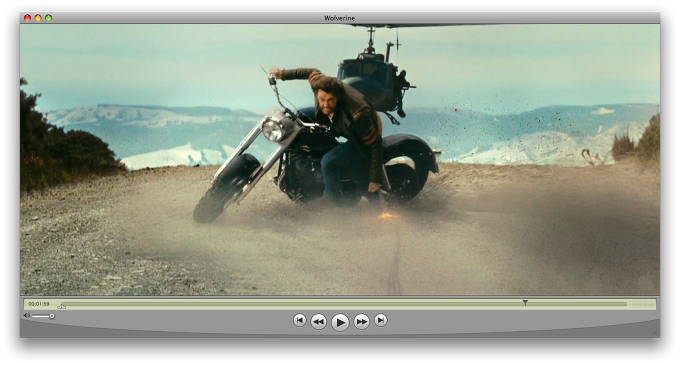Click the Wolverine window title

(340, 18)
